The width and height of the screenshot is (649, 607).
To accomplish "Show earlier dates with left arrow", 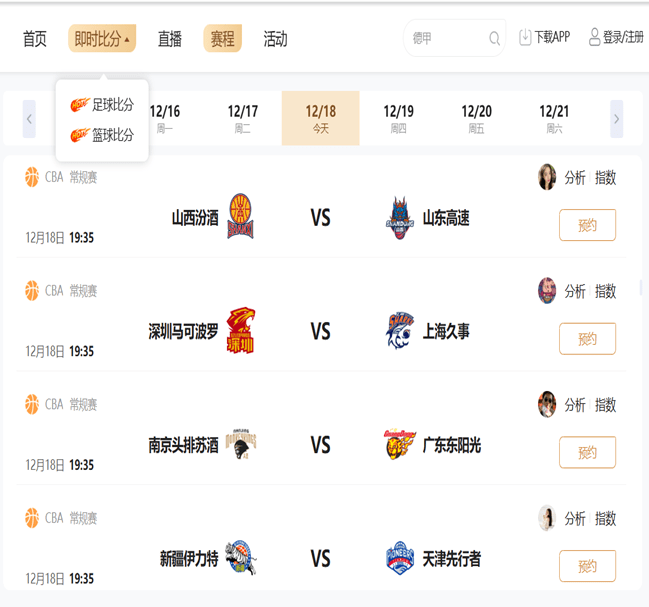I will (x=29, y=119).
